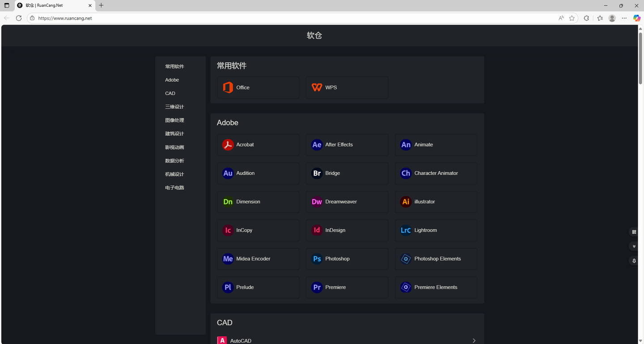Click the 软仓 site title in header

tap(314, 36)
